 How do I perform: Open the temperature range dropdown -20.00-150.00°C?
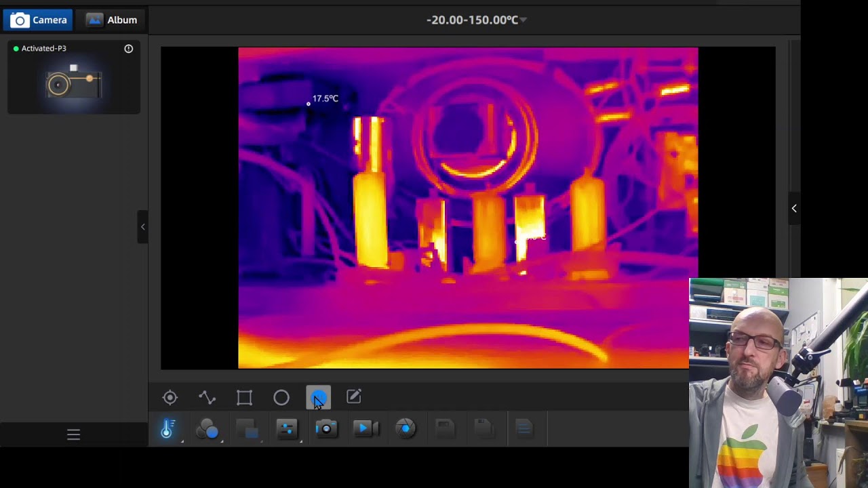477,20
